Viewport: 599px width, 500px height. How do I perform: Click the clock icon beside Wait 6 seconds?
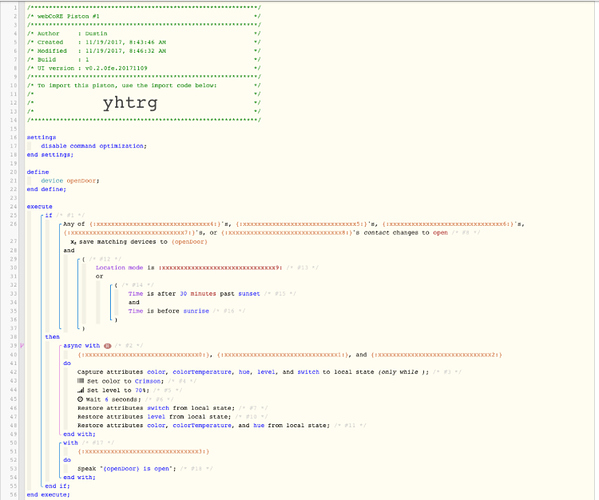pos(80,399)
